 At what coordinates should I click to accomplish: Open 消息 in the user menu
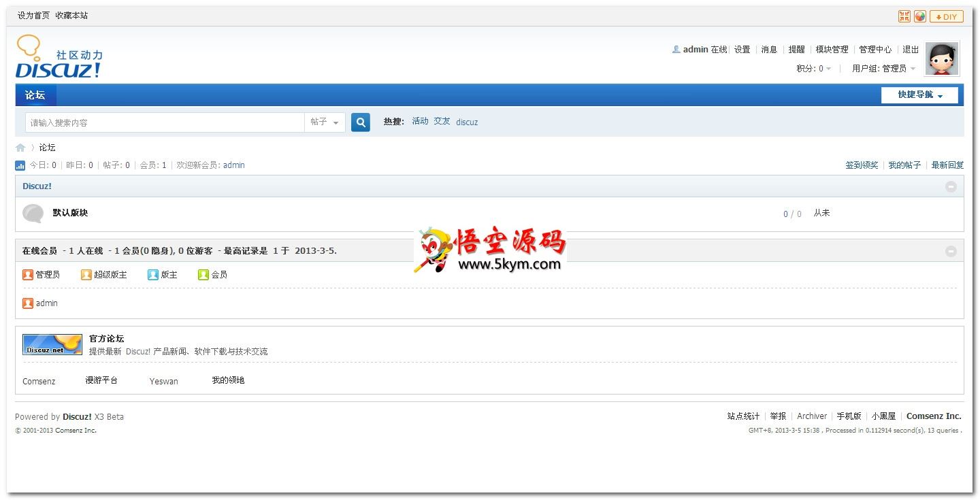pyautogui.click(x=769, y=50)
